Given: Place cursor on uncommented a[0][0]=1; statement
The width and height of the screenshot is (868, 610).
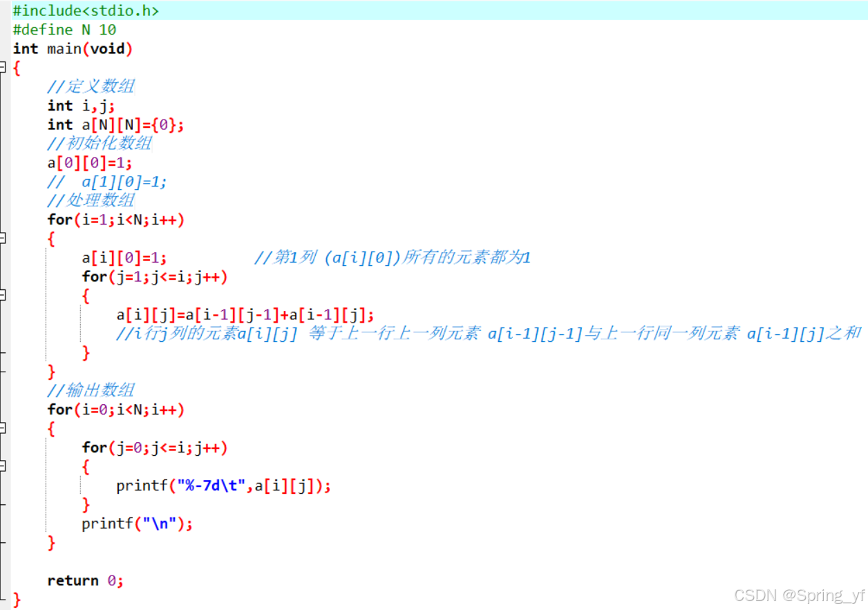Looking at the screenshot, I should pos(89,163).
